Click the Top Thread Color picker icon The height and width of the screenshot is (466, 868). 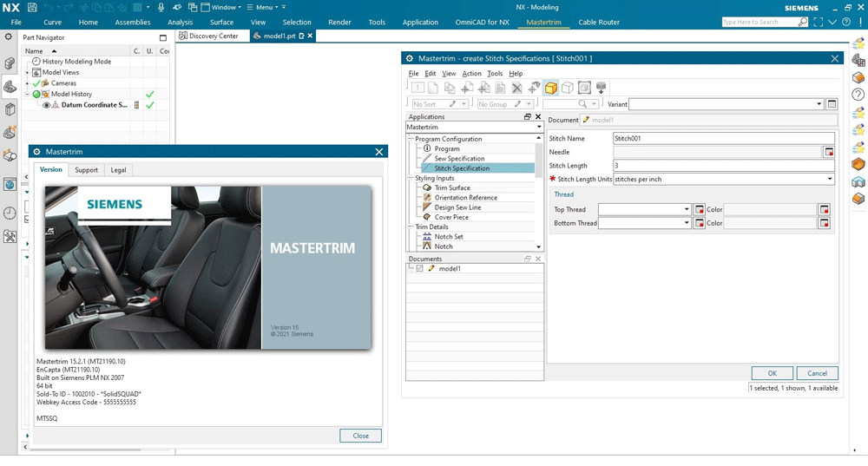[825, 209]
